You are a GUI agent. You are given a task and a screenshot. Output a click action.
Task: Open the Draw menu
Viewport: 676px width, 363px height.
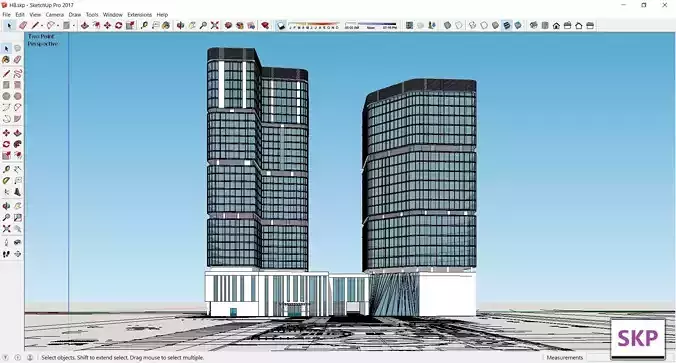click(x=75, y=15)
